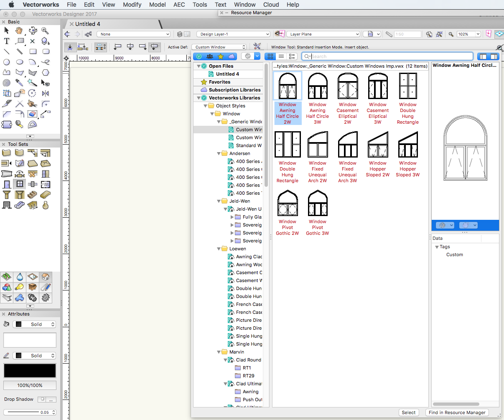Image resolution: width=504 pixels, height=420 pixels.
Task: Open the Model menu
Action: pyautogui.click(x=158, y=5)
